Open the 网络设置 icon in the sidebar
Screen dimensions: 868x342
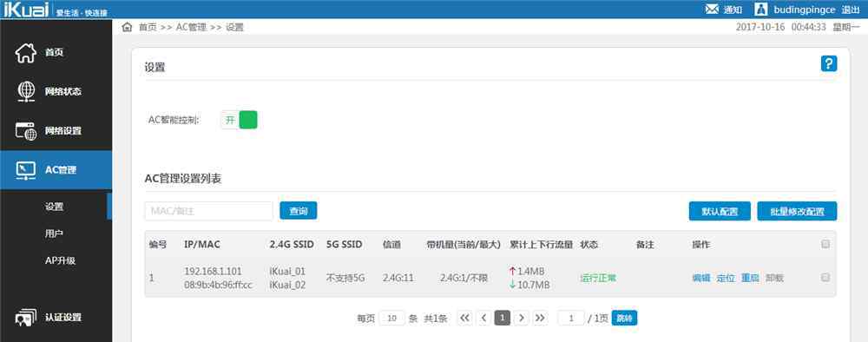coord(25,130)
